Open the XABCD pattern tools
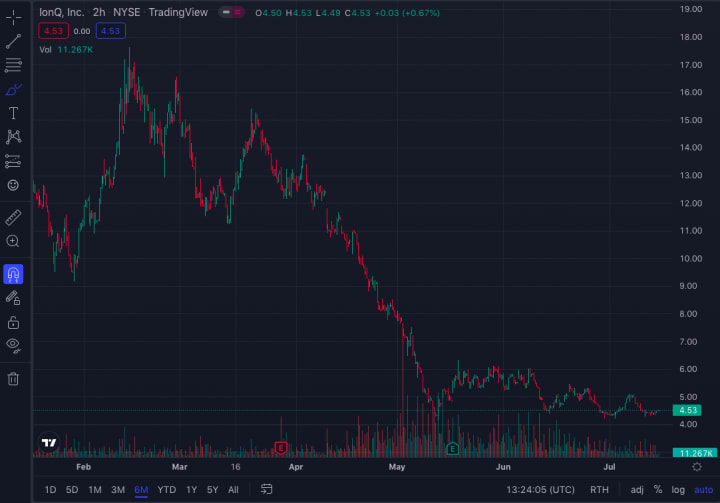Screen dimensions: 720x503 [x=13, y=137]
